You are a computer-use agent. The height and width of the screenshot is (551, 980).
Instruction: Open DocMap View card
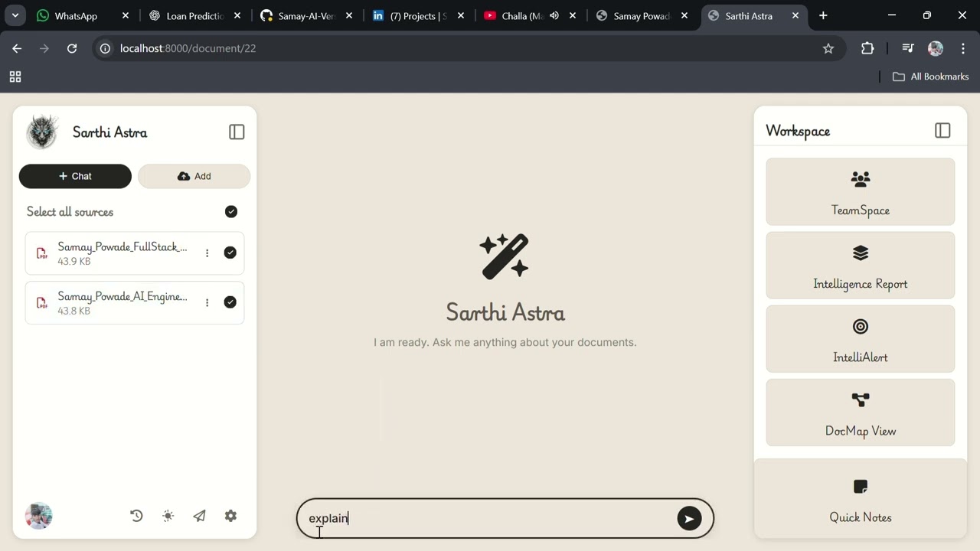tap(861, 412)
